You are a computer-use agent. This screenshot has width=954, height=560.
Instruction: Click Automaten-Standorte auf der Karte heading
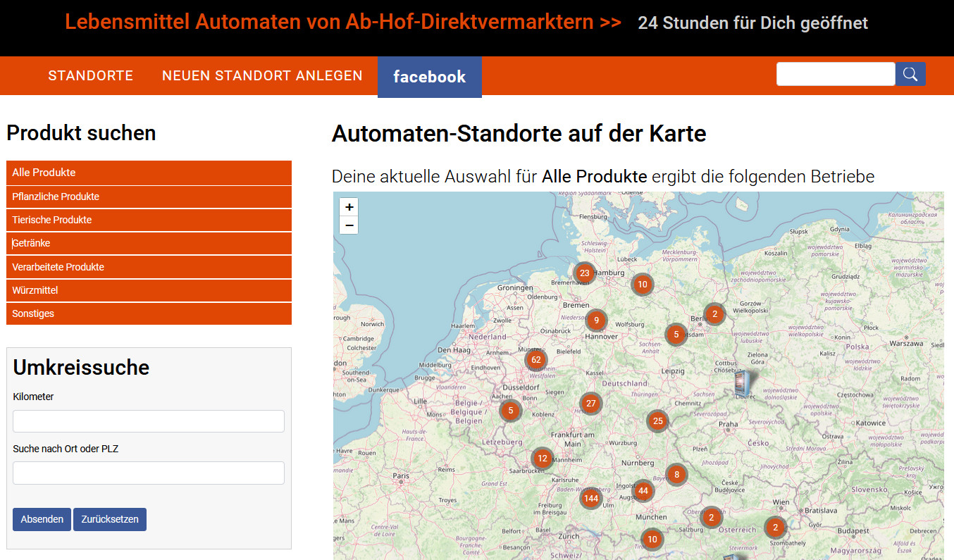click(x=519, y=133)
